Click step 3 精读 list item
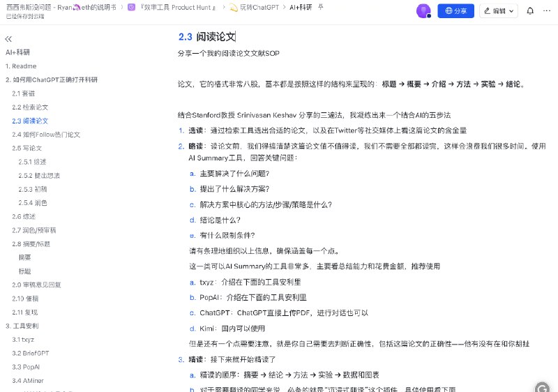This screenshot has width=558, height=392. point(232,360)
